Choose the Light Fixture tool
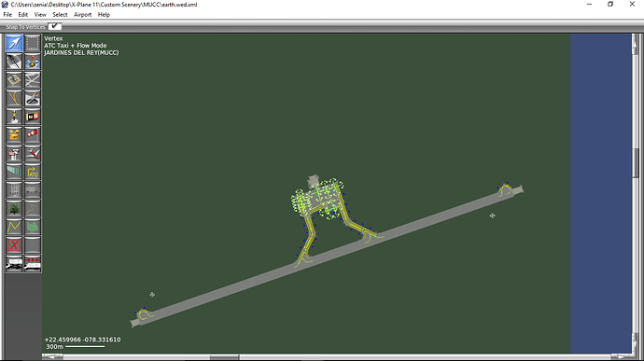This screenshot has width=644, height=361. coord(14,117)
